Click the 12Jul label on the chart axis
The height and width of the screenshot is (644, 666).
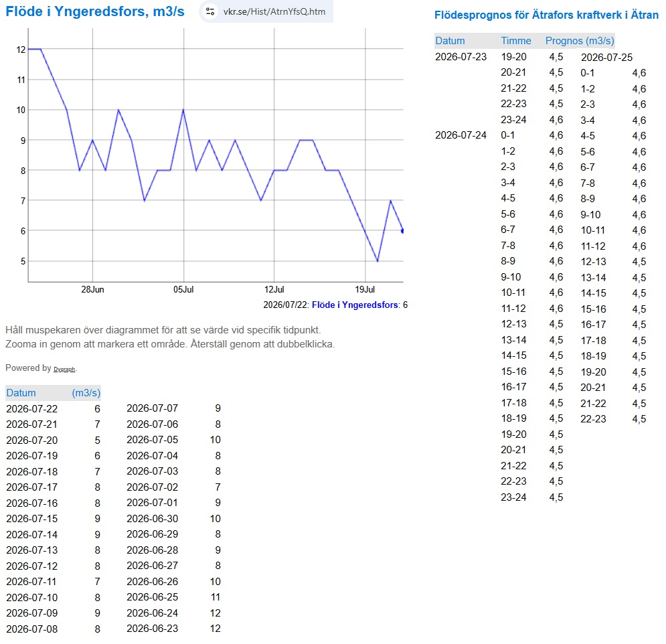274,289
